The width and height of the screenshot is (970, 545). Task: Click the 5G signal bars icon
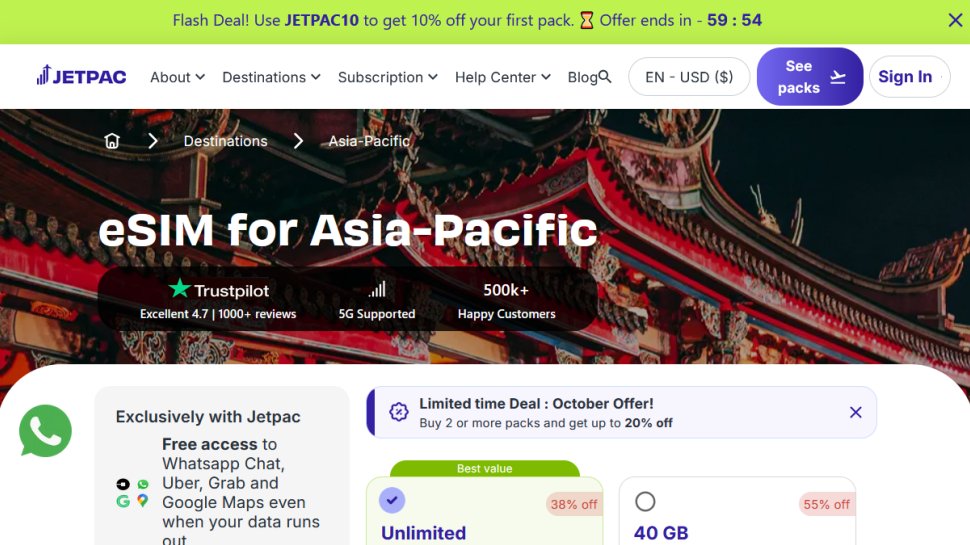coord(377,290)
